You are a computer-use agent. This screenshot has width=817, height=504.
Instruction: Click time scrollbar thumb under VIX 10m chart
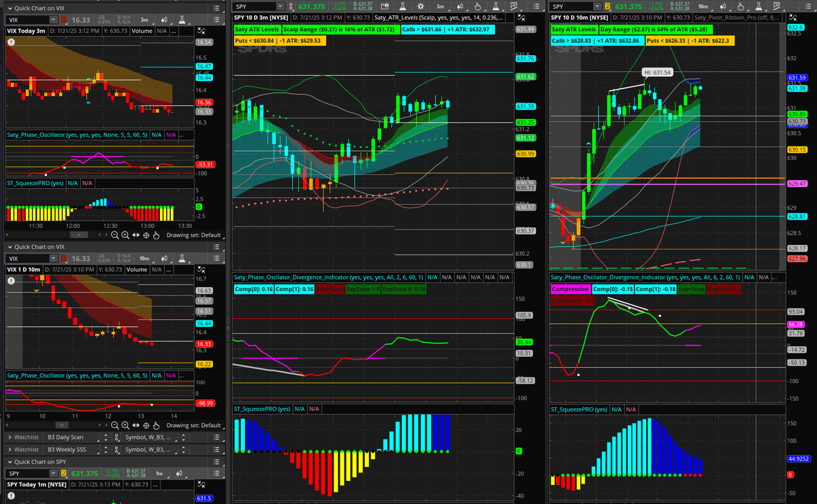[x=62, y=426]
